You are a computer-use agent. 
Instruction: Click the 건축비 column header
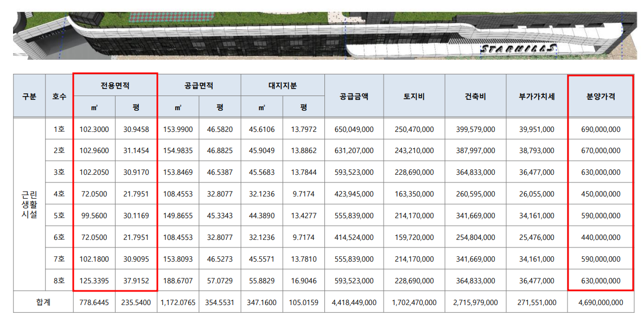point(475,96)
